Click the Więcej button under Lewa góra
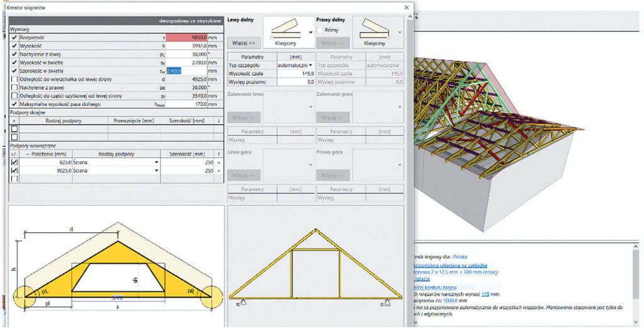Screen dimensions: 644x328 243,175
